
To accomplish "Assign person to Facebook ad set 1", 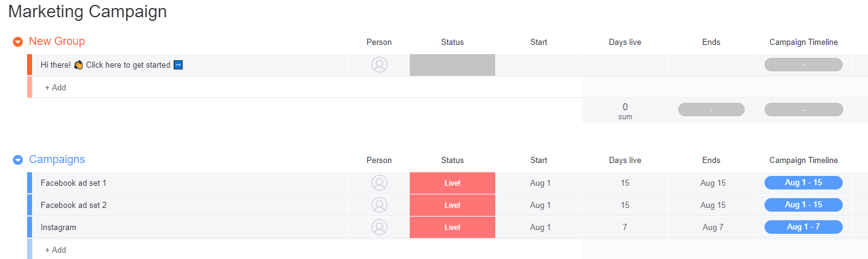I will [x=379, y=183].
